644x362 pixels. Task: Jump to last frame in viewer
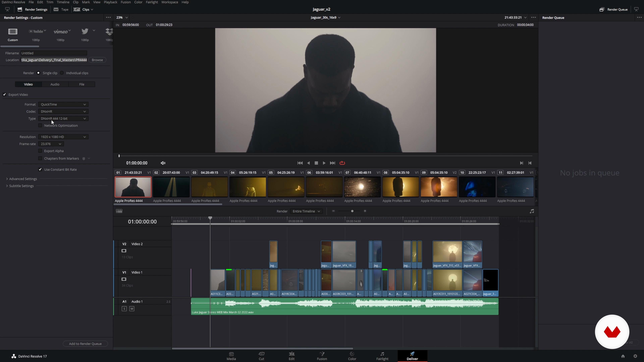coord(333,163)
